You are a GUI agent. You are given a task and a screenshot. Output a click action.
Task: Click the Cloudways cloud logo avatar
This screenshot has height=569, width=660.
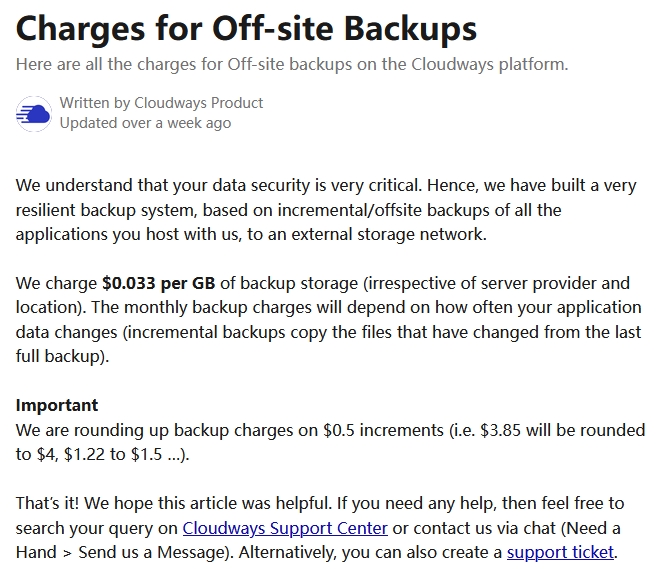pyautogui.click(x=33, y=113)
